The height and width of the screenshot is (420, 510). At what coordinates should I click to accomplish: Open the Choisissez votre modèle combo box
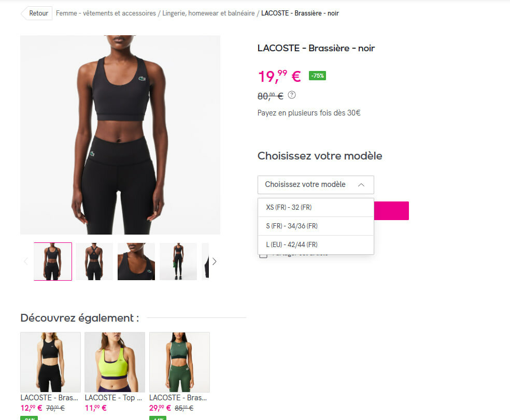(x=316, y=185)
